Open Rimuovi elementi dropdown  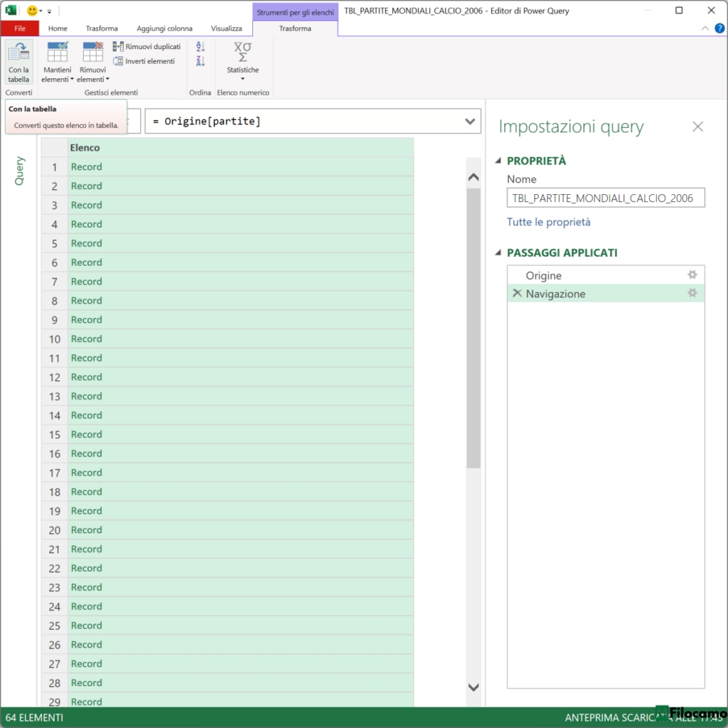(x=93, y=63)
